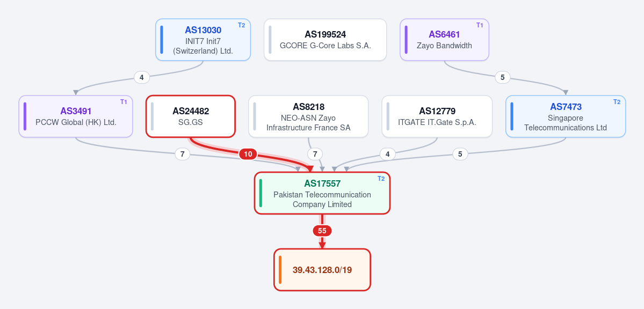Select the highlighted AS24482 SG.GS node
This screenshot has width=644, height=309.
[191, 116]
